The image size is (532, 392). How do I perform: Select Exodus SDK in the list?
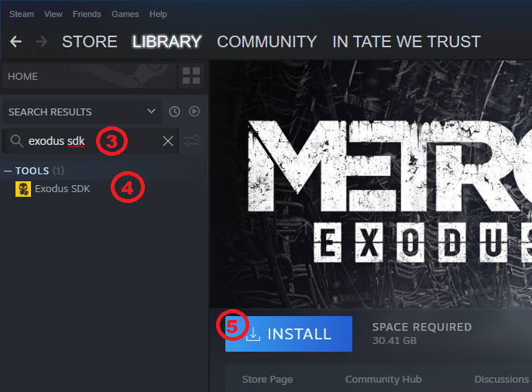63,189
